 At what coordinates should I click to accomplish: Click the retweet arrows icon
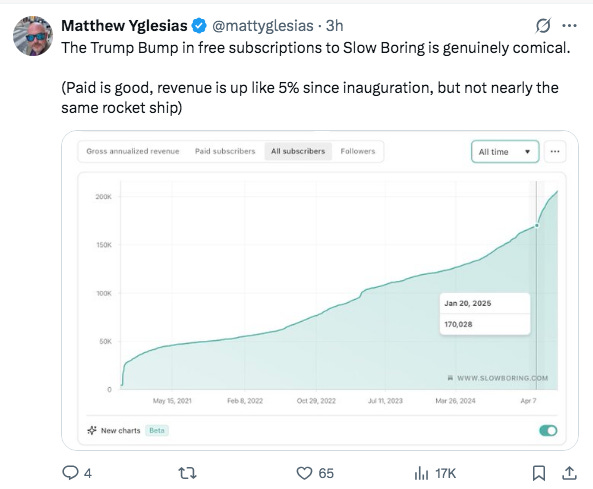[187, 473]
